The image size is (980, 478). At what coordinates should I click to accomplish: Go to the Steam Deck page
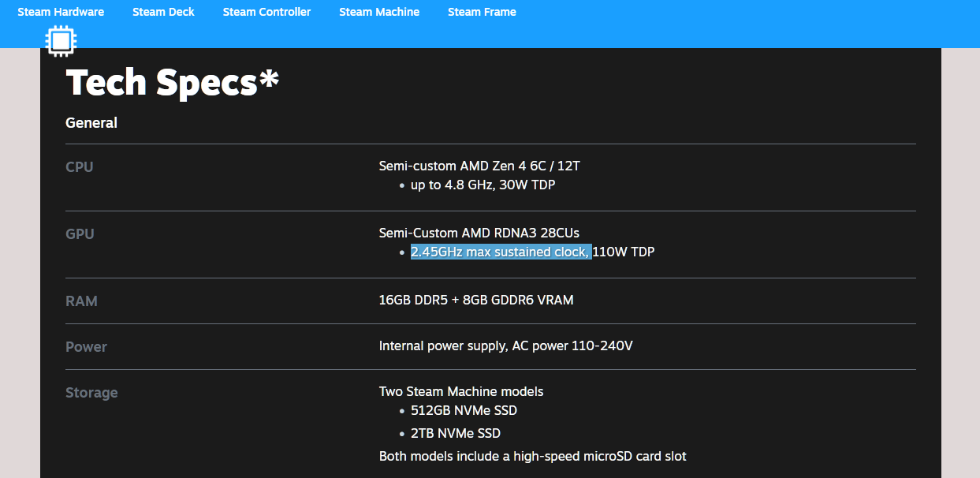tap(163, 12)
